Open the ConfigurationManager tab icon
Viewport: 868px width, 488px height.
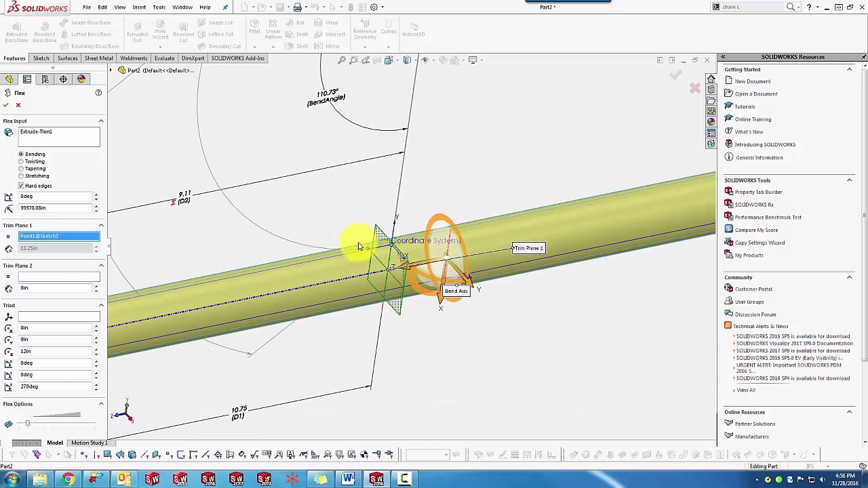[45, 79]
